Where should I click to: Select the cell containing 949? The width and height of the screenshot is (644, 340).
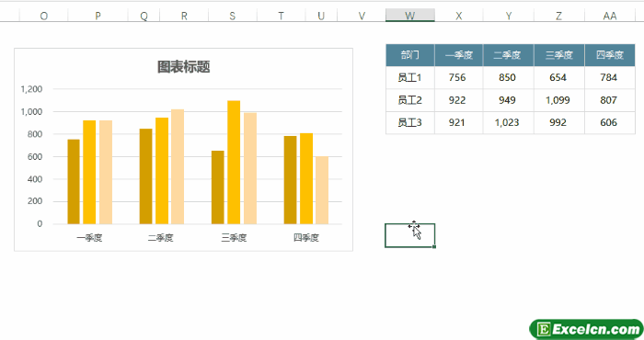click(509, 100)
